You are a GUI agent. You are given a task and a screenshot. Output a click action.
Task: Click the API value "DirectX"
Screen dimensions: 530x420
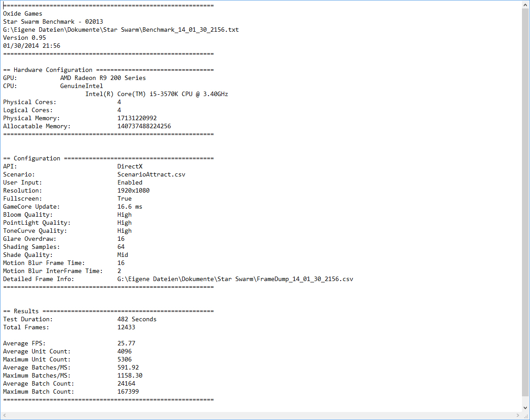pos(130,166)
